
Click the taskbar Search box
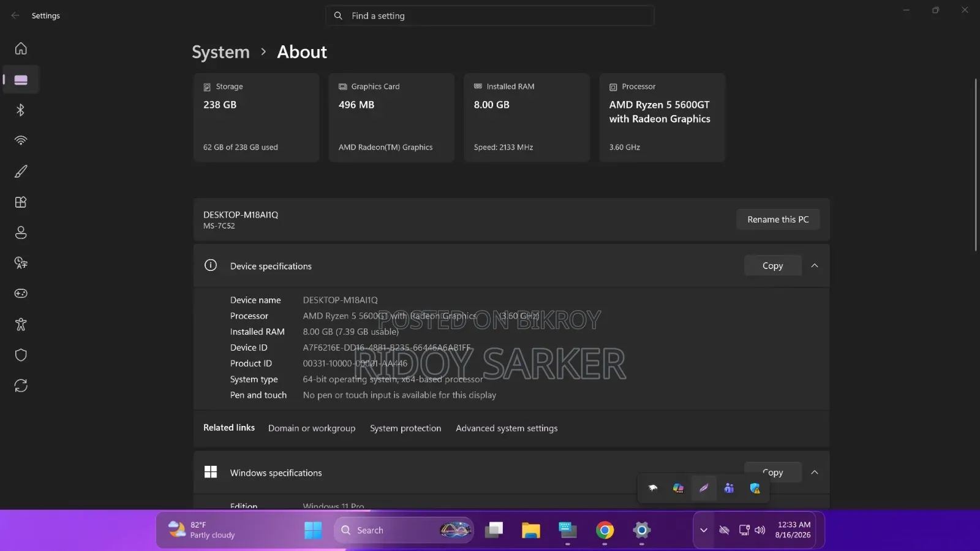pos(404,530)
